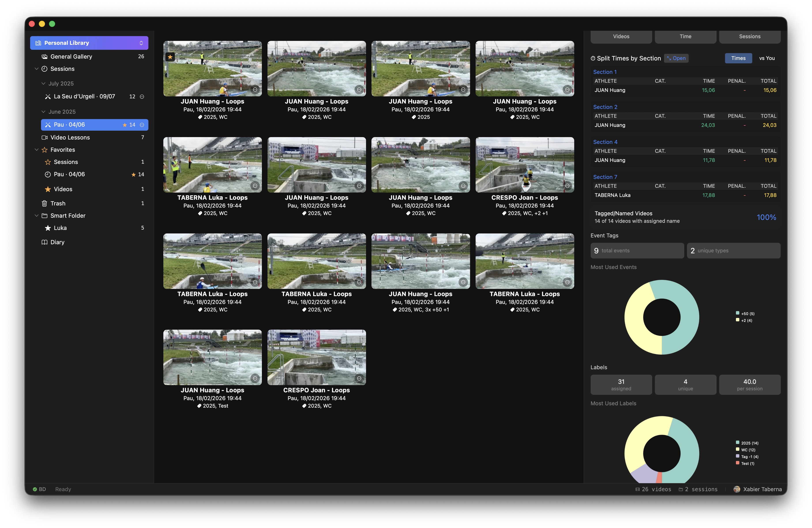Click the Open split times button

(x=676, y=58)
